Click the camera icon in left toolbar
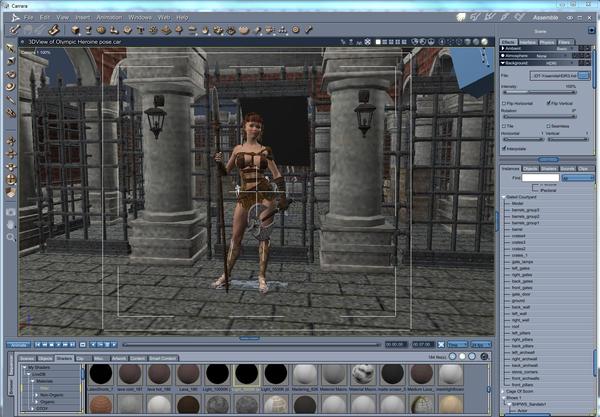 11,212
